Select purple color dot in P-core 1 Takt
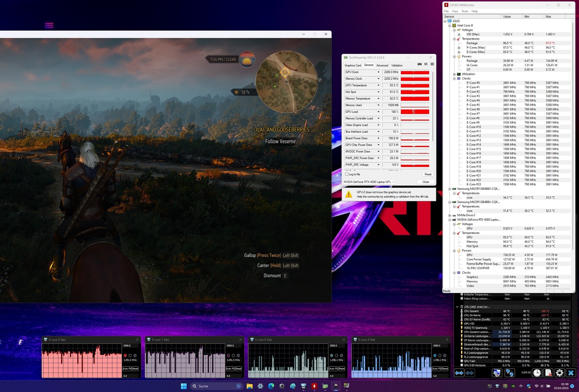 (x=228, y=355)
